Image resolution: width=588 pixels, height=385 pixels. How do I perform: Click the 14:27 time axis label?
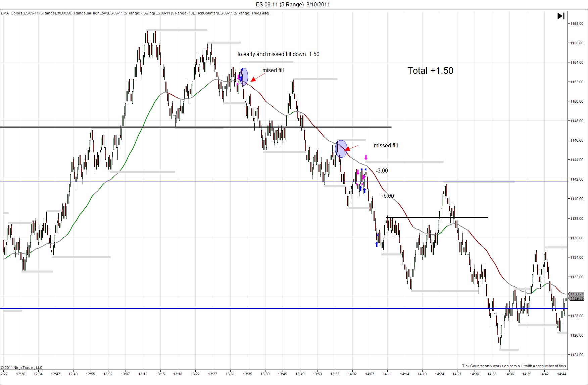(x=457, y=374)
